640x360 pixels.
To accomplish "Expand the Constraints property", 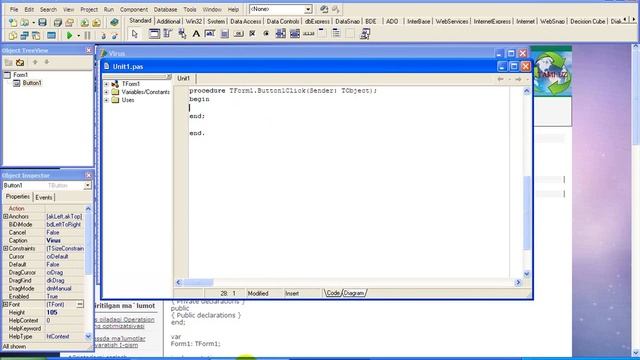I will pyautogui.click(x=6, y=249).
